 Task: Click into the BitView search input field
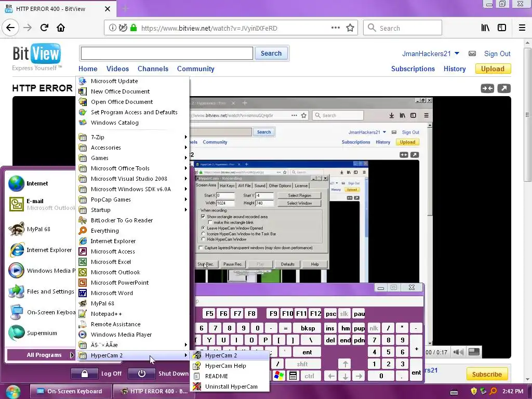pos(167,54)
